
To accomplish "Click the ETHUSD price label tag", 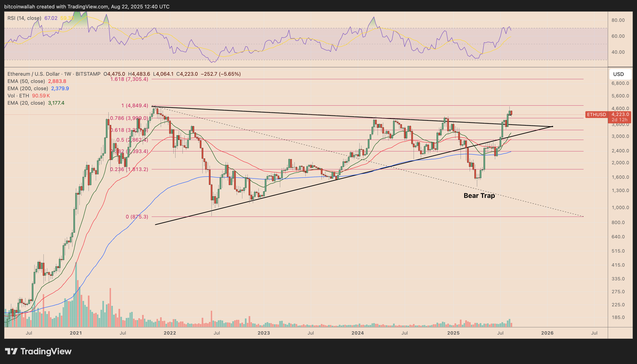I will [596, 114].
